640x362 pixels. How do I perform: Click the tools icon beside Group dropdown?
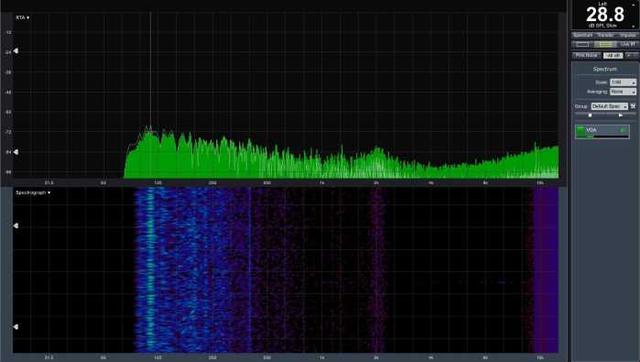pos(633,106)
